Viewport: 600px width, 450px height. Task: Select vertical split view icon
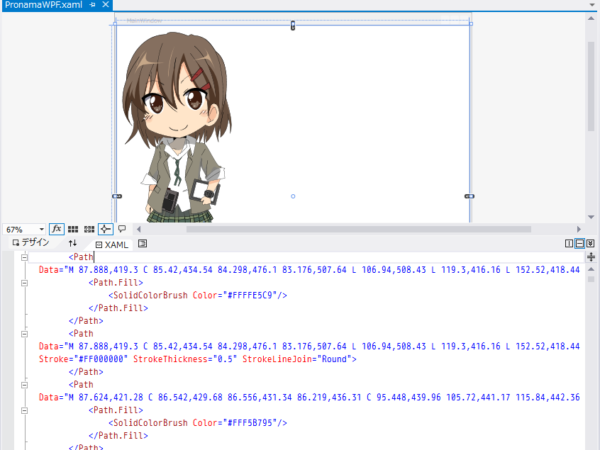click(x=569, y=243)
